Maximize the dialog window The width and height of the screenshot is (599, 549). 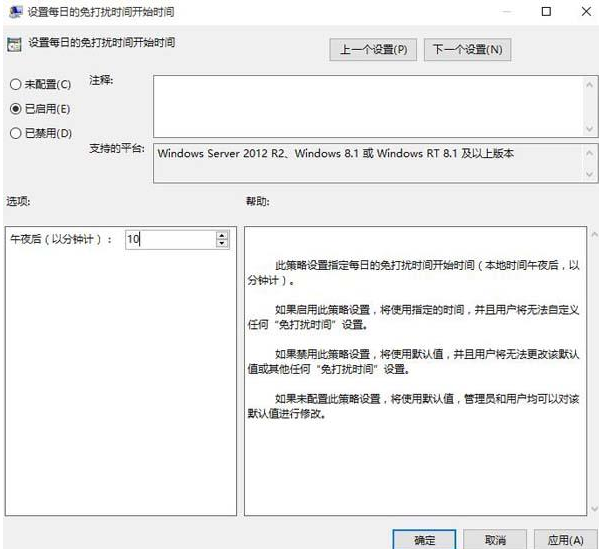click(546, 11)
